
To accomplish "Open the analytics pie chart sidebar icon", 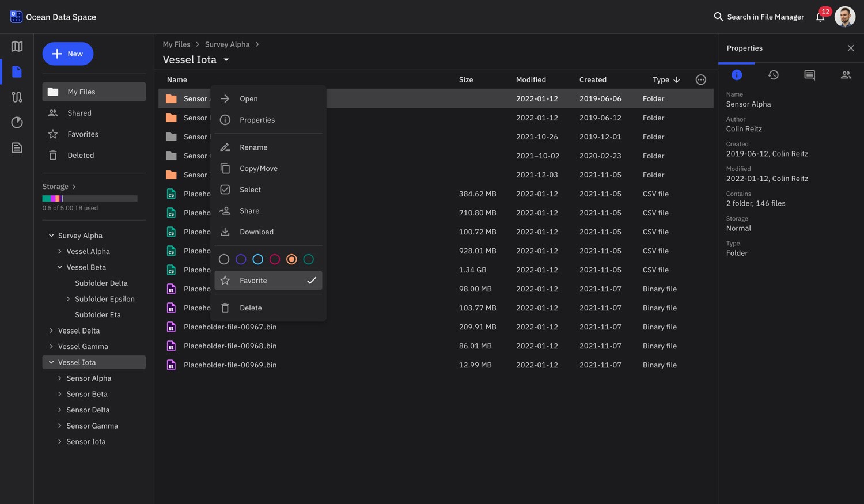I will (17, 122).
